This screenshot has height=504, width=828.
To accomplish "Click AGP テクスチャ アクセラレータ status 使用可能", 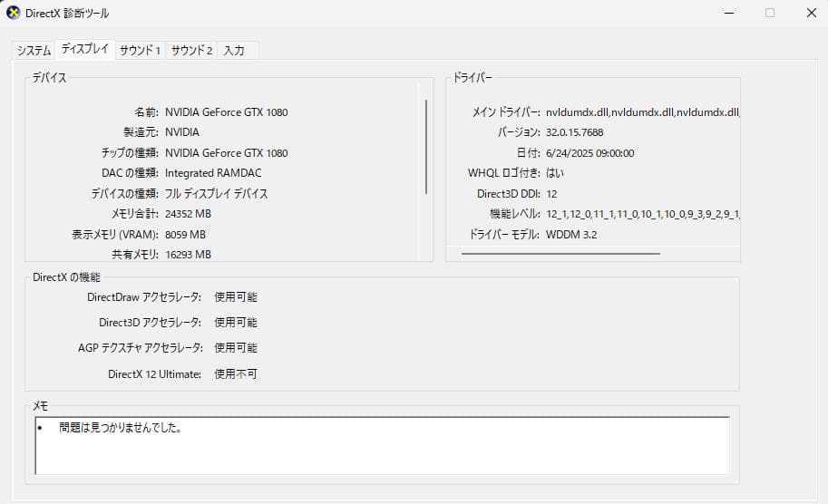I will tap(236, 348).
